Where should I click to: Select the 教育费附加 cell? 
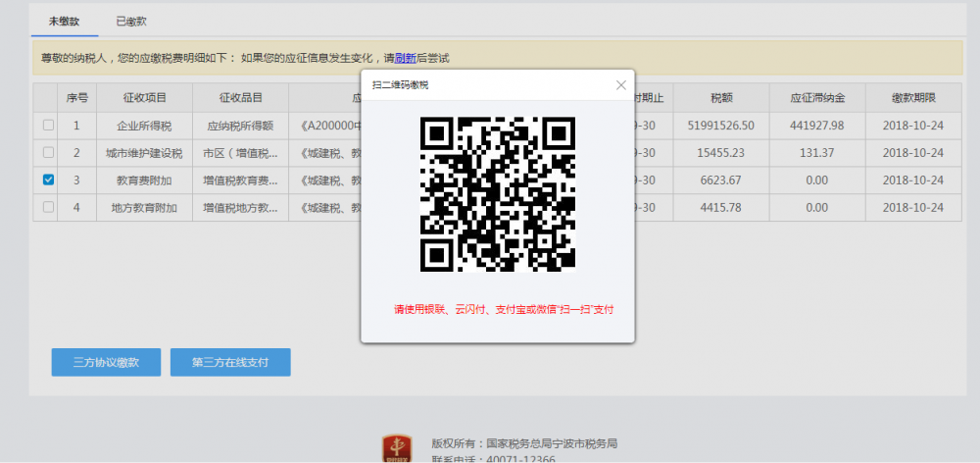(144, 180)
